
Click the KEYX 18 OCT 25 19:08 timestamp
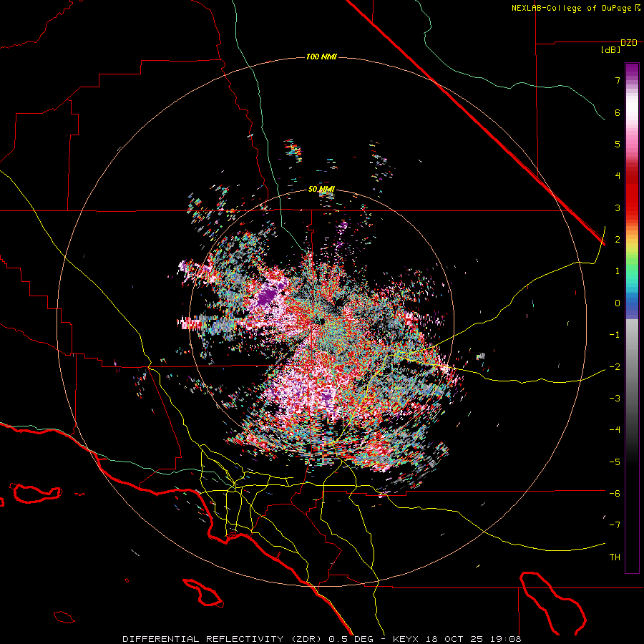(x=457, y=639)
